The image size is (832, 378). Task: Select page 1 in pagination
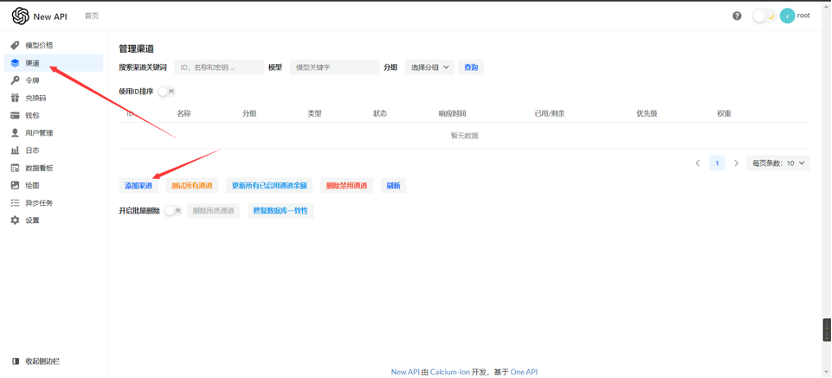[x=717, y=163]
